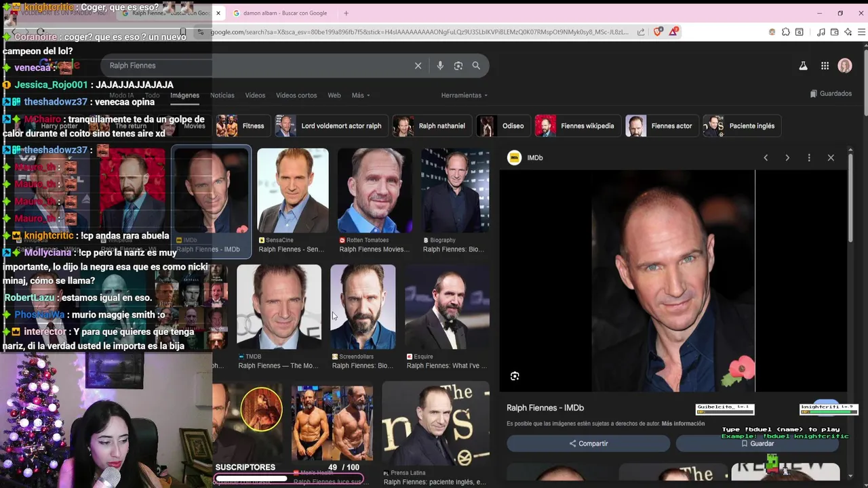Open Leo AI sparkle icon
Image resolution: width=868 pixels, height=488 pixels.
click(x=848, y=32)
